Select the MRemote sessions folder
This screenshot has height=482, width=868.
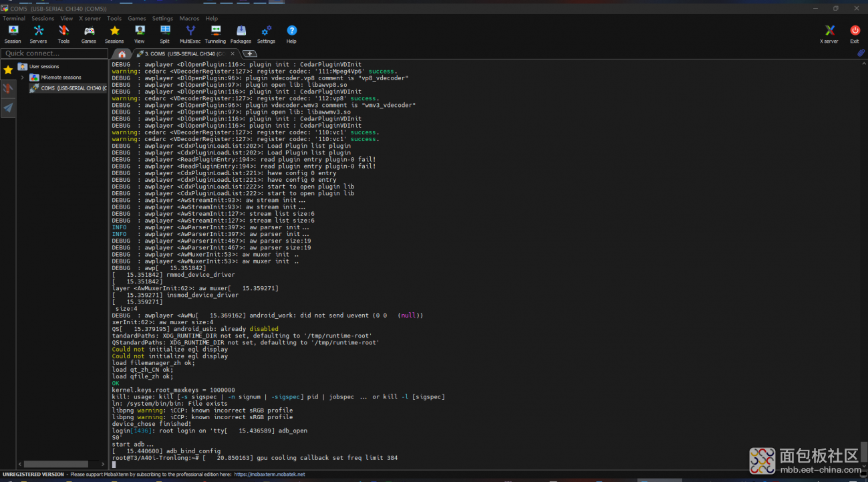click(56, 78)
